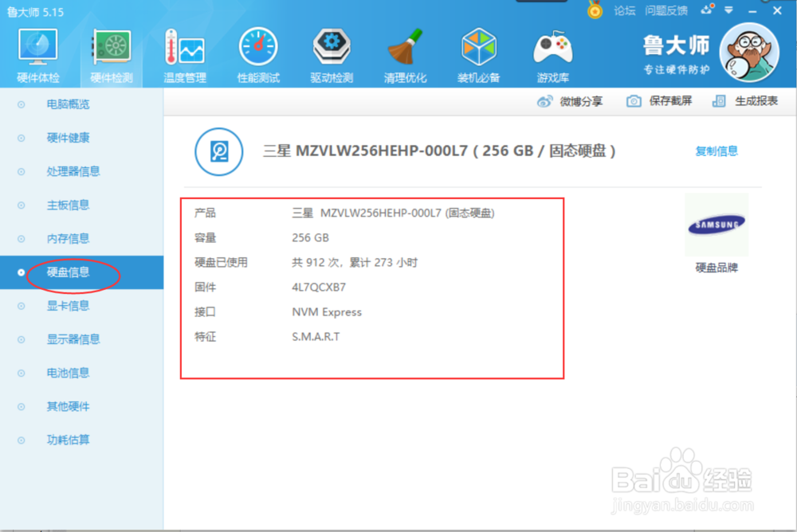The height and width of the screenshot is (532, 797).
Task: Click the radio dot beside 处理器信息
Action: 21,172
